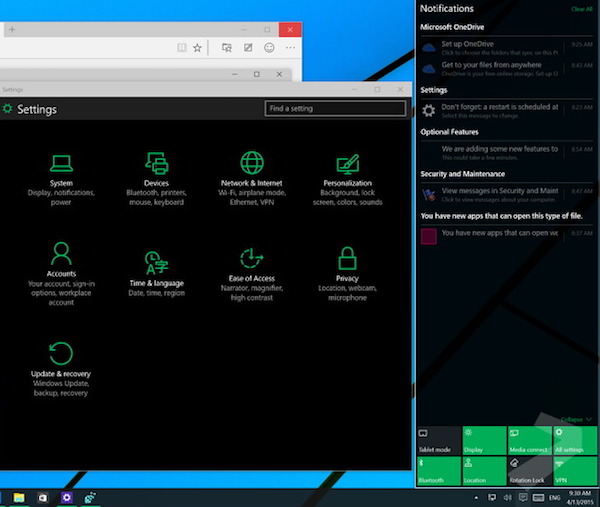Viewport: 600px width, 507px height.
Task: Open the browser hub favorites icon
Action: (227, 47)
